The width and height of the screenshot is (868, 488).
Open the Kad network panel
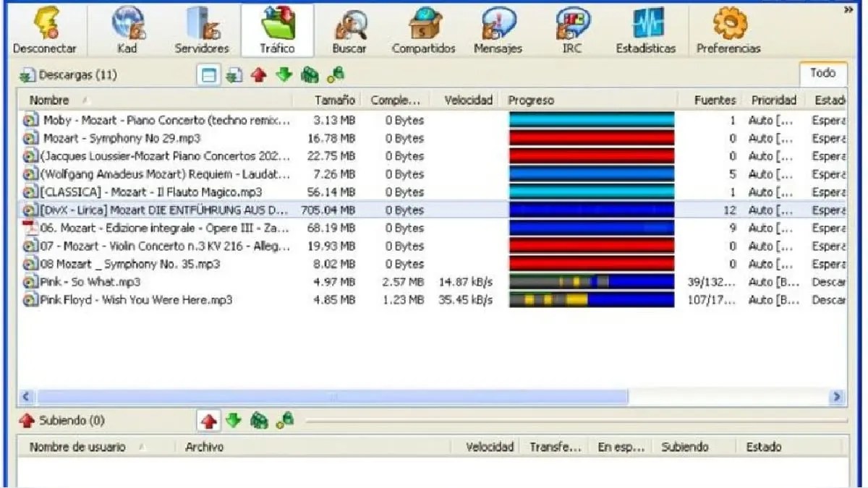pyautogui.click(x=127, y=31)
